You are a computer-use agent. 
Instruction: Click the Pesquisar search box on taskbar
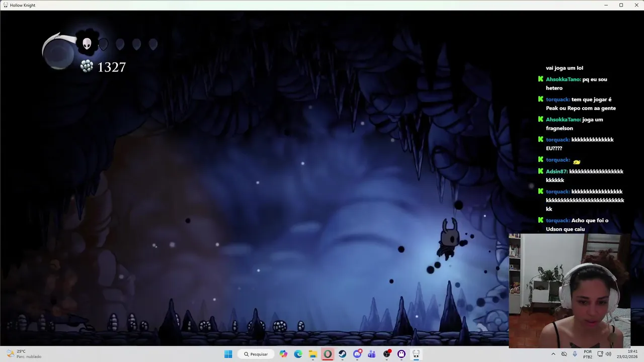point(256,354)
